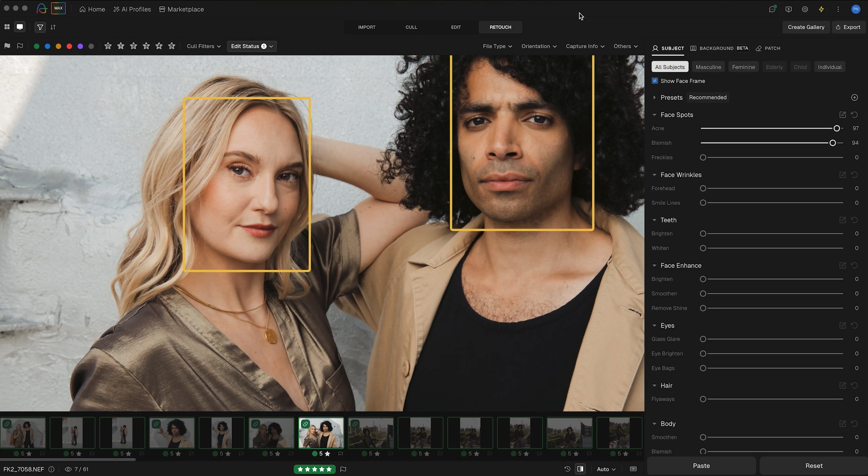Open the Auto zoom dropdown
Image resolution: width=868 pixels, height=476 pixels.
(606, 469)
